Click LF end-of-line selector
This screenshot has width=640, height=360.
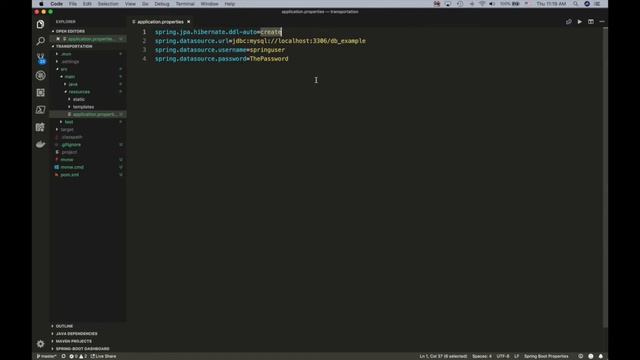click(x=516, y=356)
